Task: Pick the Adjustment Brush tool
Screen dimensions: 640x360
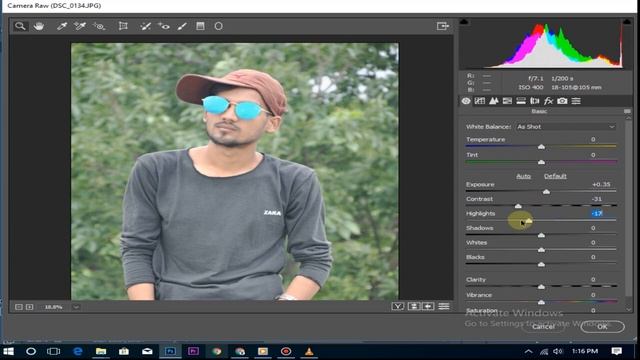Action: click(182, 26)
